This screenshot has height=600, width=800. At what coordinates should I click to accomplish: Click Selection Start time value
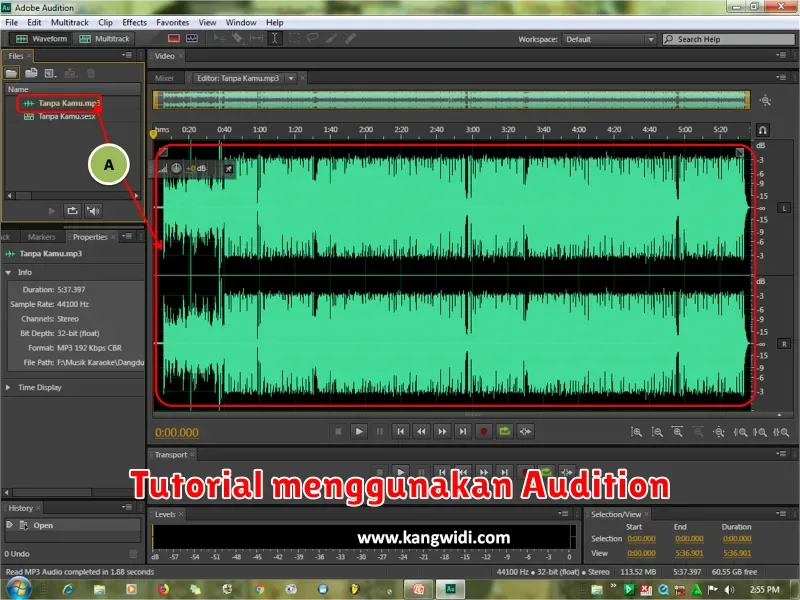pos(641,539)
